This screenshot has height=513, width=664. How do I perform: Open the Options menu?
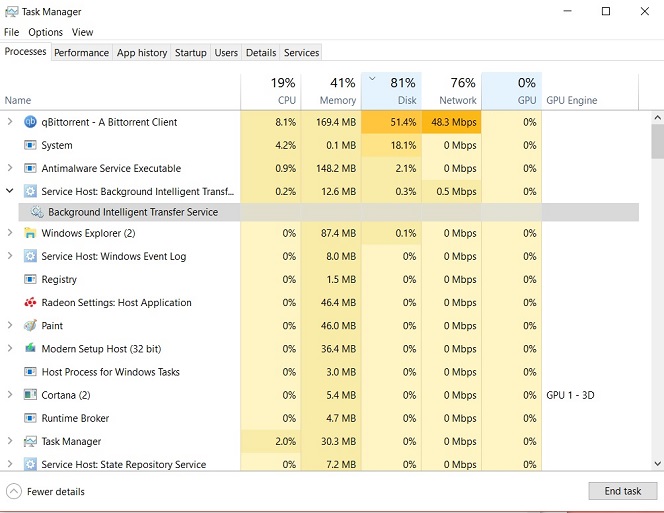[45, 32]
